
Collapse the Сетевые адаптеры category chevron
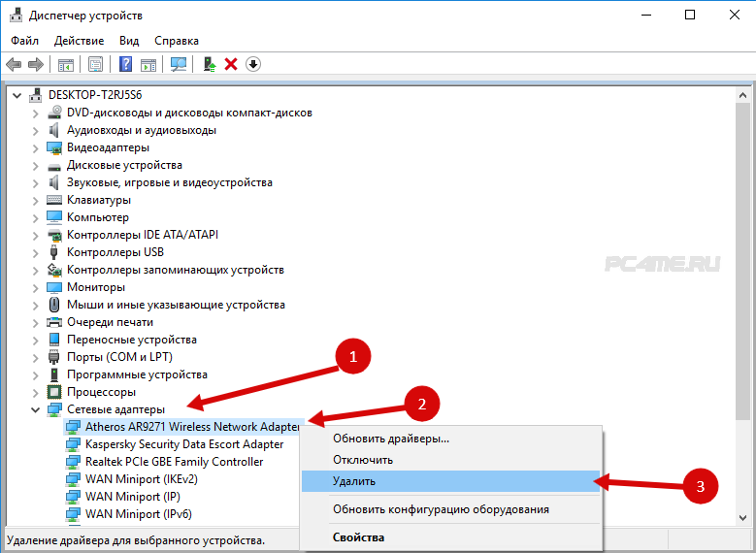[35, 409]
